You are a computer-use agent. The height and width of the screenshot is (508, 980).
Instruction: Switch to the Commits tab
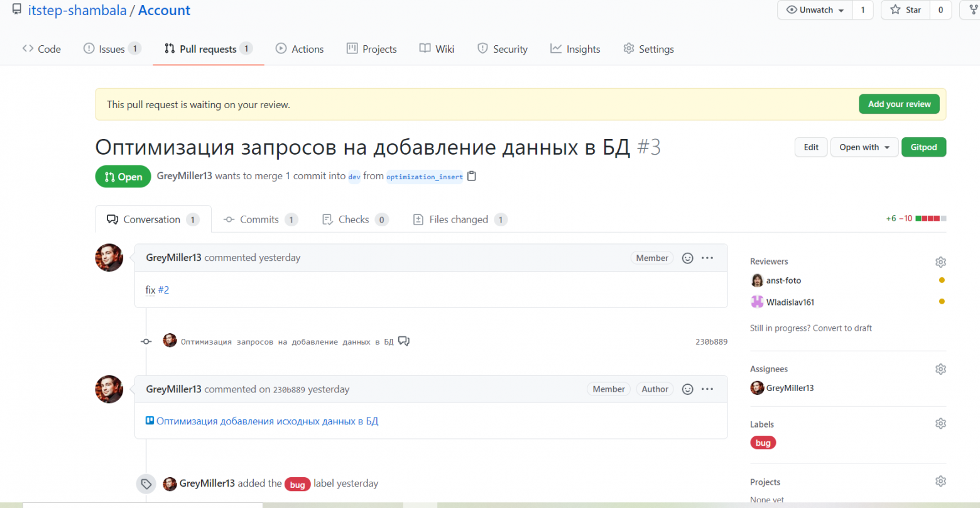pos(259,219)
